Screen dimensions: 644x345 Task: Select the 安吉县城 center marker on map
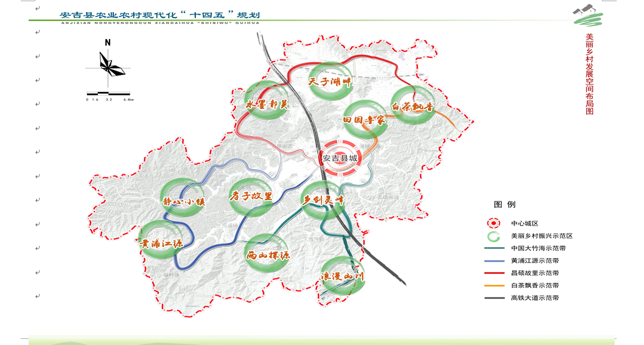click(340, 158)
